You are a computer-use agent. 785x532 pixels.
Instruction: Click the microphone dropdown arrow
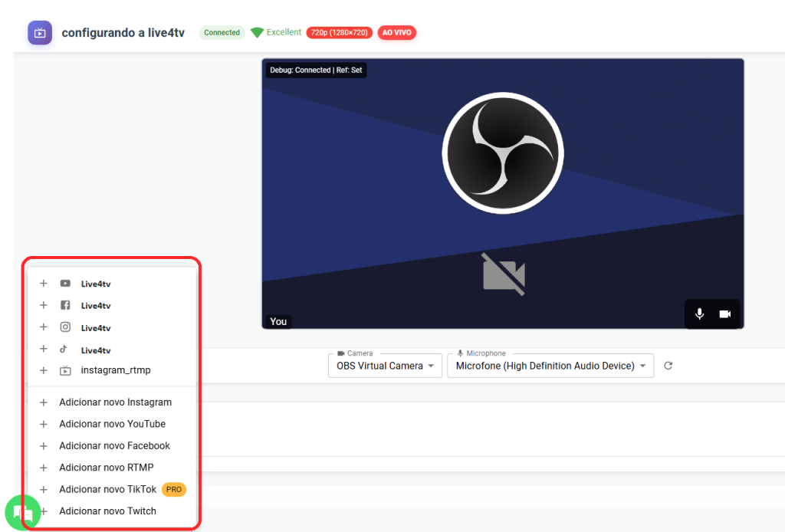[643, 366]
